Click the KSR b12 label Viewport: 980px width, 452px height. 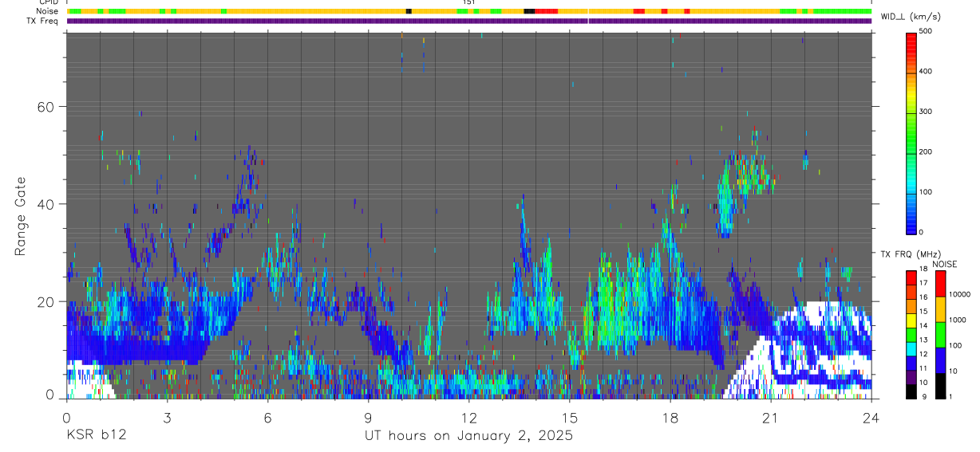(95, 435)
